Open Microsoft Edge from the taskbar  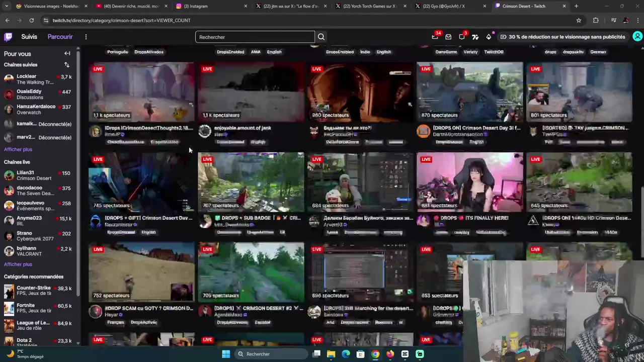coord(346,354)
